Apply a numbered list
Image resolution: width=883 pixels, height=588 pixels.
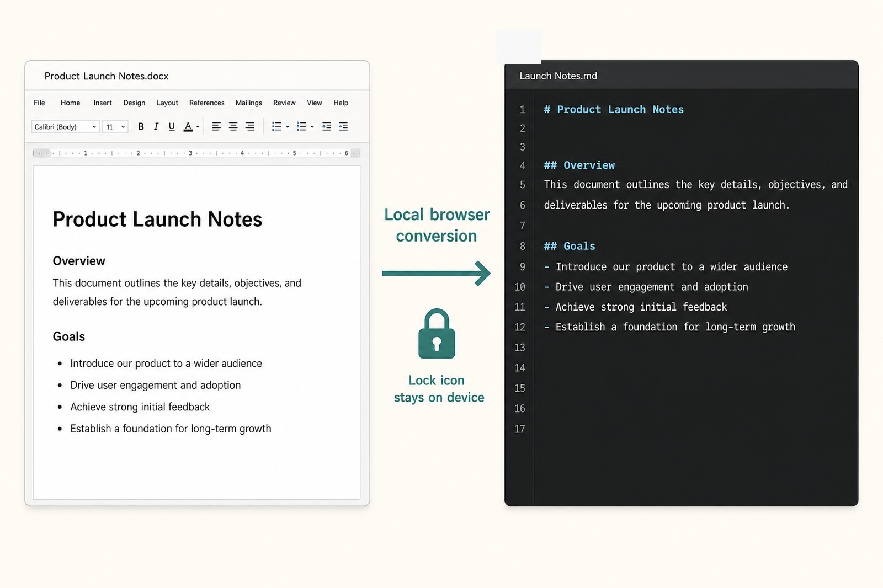[301, 126]
